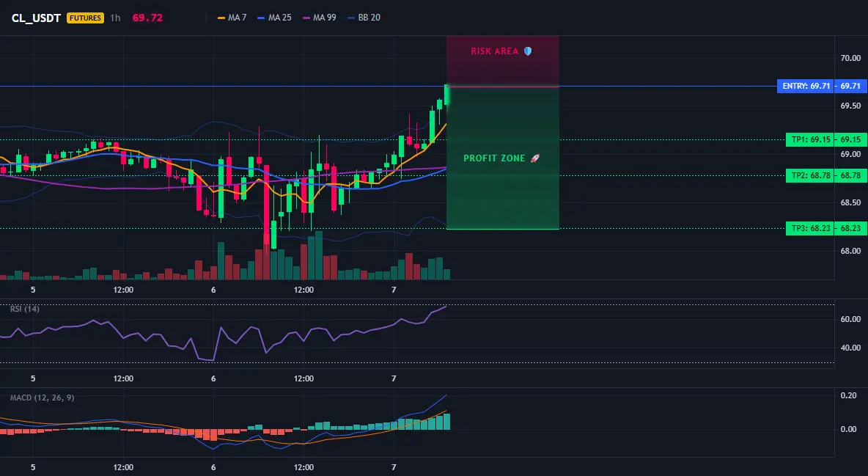Image resolution: width=868 pixels, height=476 pixels.
Task: Click the 68.00 price axis label
Action: 850,251
